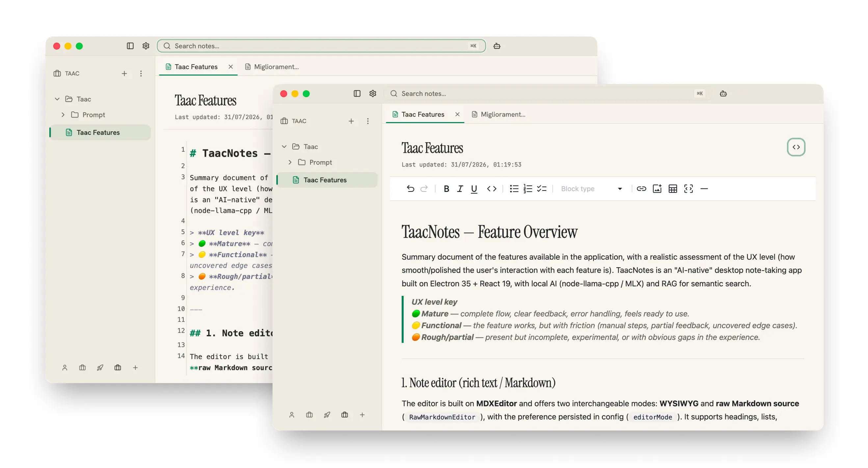
Task: Collapse the Taac folder in the back window
Action: [57, 99]
